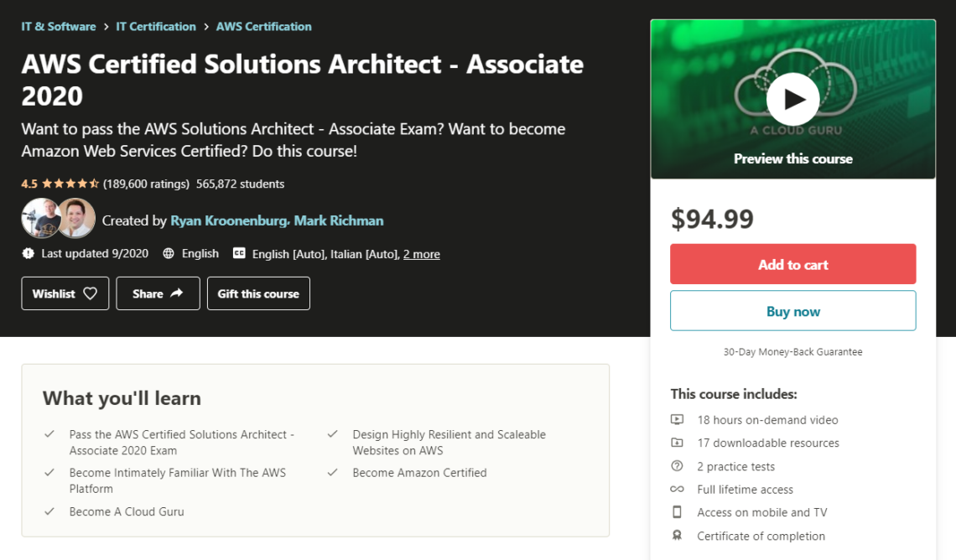Click the Buy now button

[x=792, y=310]
